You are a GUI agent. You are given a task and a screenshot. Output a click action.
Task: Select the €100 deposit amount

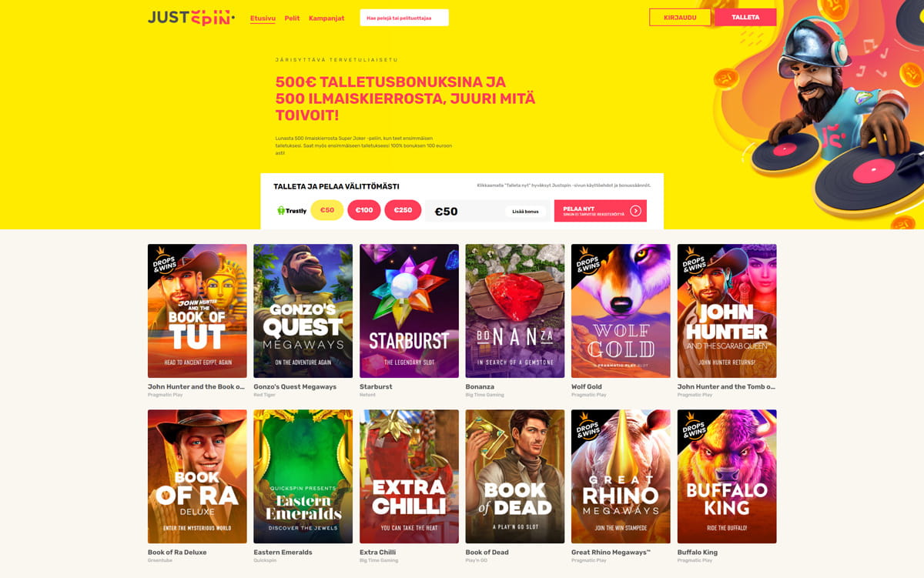point(364,210)
